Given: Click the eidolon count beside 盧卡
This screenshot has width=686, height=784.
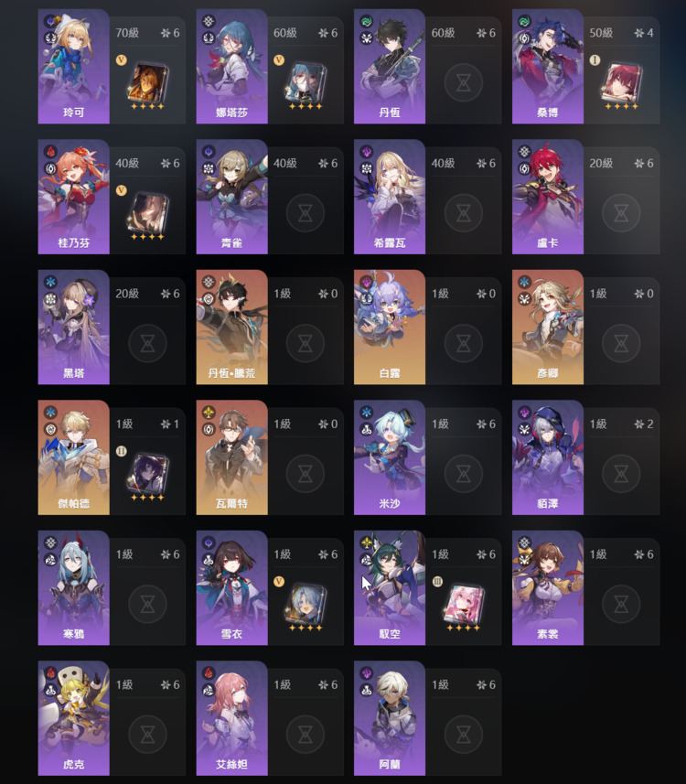Looking at the screenshot, I should (644, 164).
